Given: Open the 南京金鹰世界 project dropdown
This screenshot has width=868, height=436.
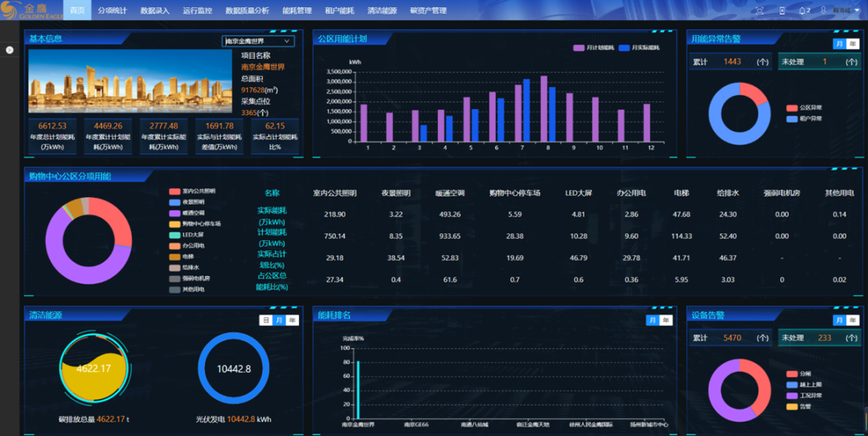Looking at the screenshot, I should (x=258, y=41).
